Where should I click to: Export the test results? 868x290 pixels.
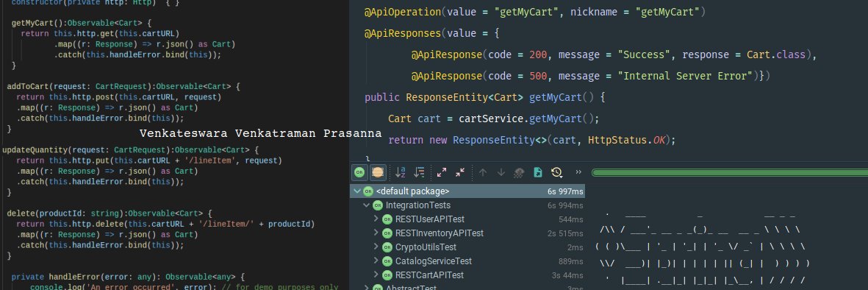click(x=537, y=172)
